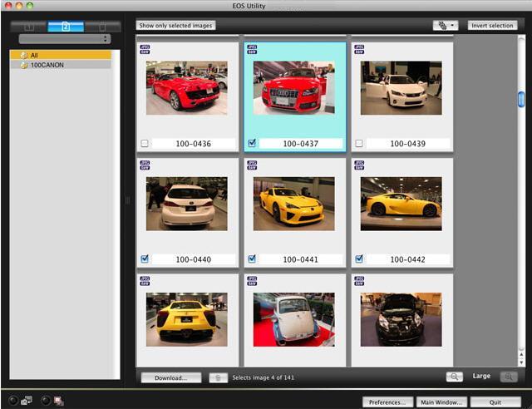Screen dimensions: 532x409
Task: Click the JPEG/RAW badge on image 100-0436
Action: tap(145, 49)
